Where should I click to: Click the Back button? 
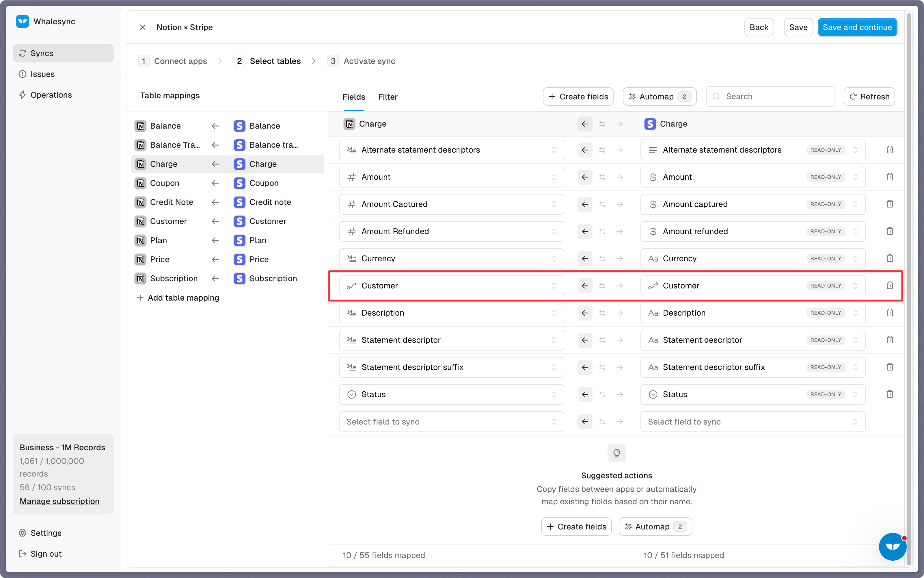[x=759, y=27]
